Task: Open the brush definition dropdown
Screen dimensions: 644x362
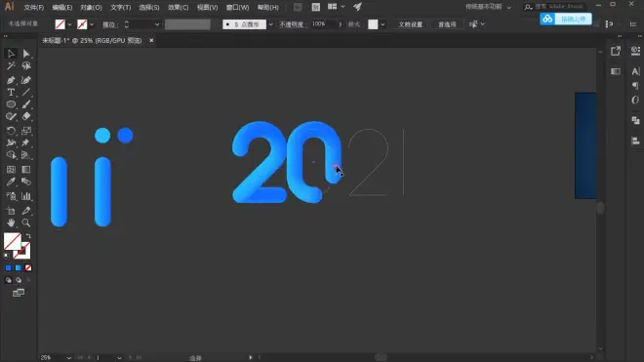Action: (270, 24)
